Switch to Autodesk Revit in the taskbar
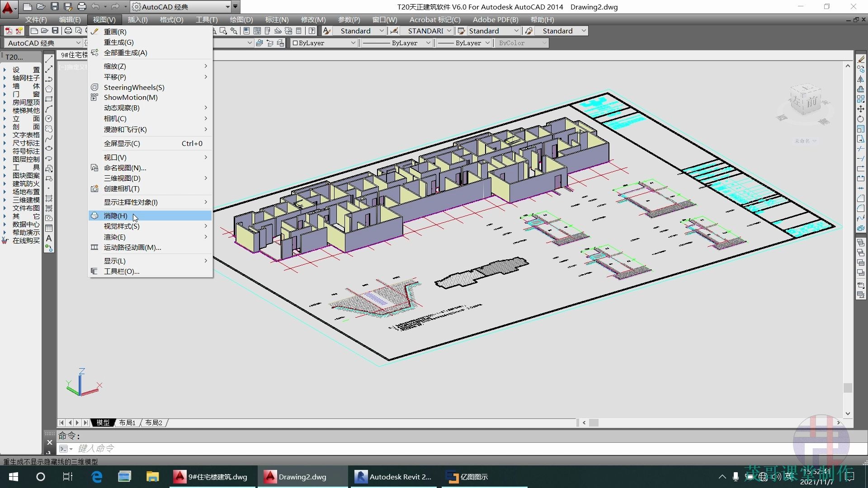This screenshot has height=488, width=868. (x=392, y=477)
